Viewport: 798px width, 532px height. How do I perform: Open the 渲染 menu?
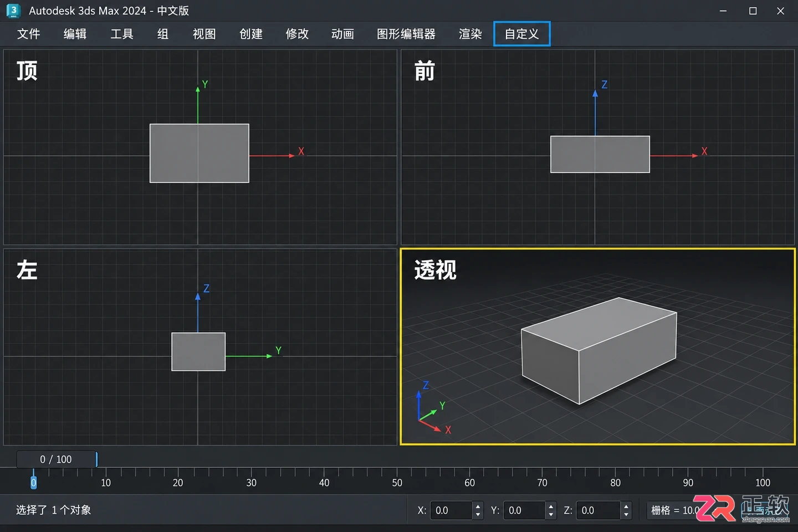pos(470,34)
